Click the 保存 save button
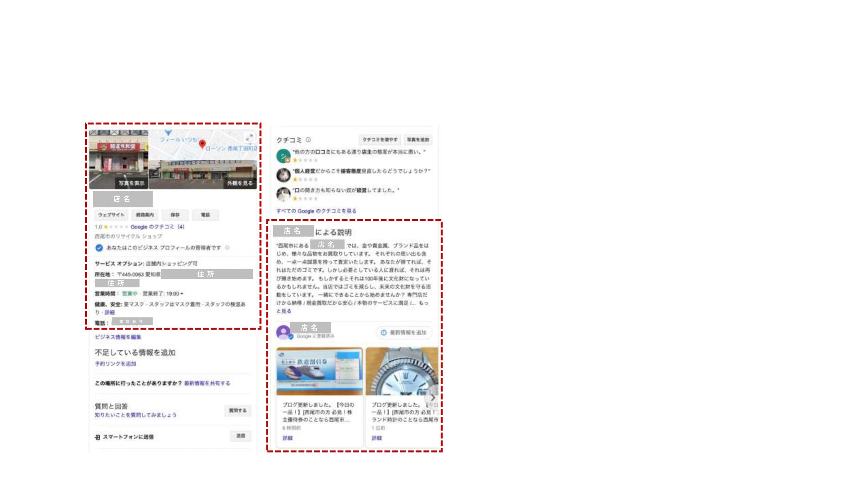The width and height of the screenshot is (868, 488). click(x=175, y=215)
